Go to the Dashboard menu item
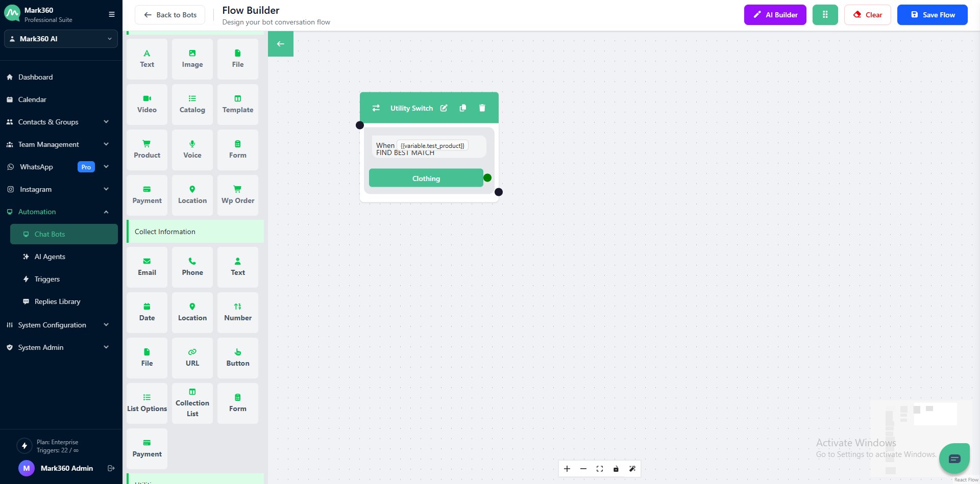This screenshot has height=484, width=980. tap(35, 77)
